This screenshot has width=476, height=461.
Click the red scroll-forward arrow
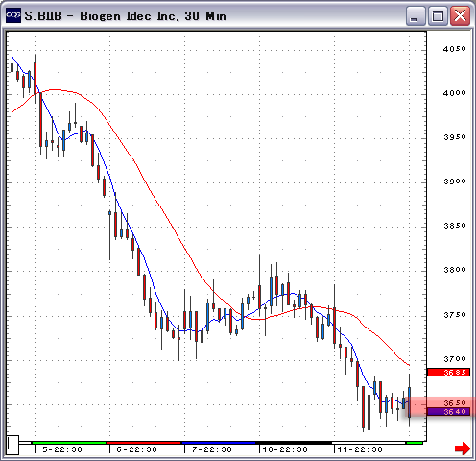463,448
